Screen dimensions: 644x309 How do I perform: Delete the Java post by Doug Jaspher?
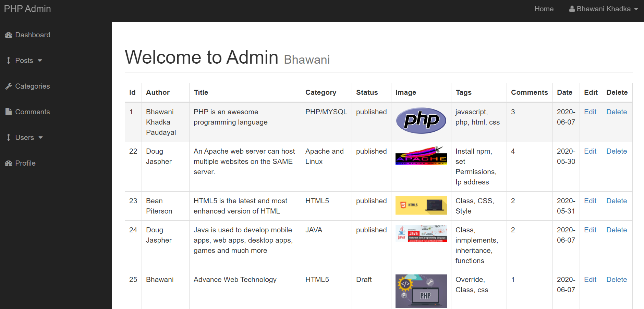(616, 230)
